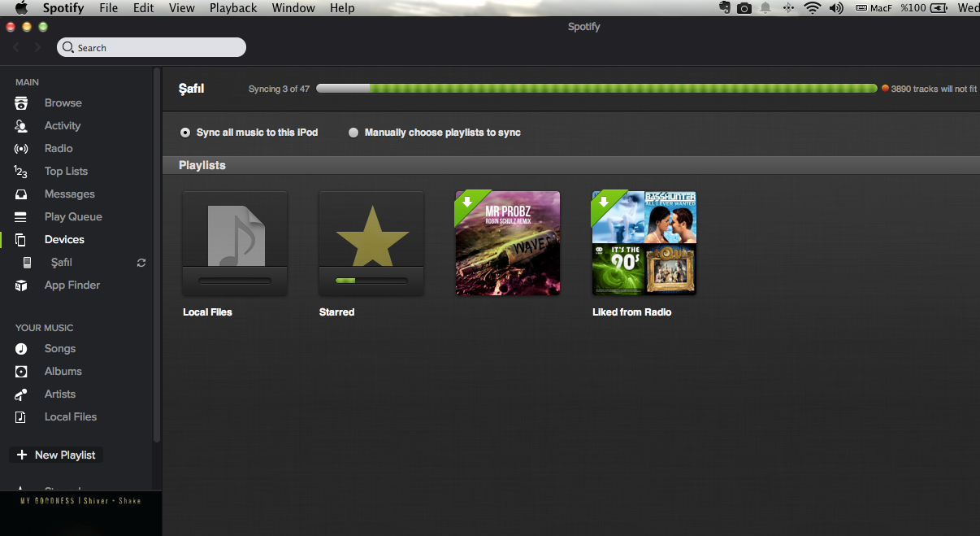Click the magnifier icon in search box
The height and width of the screenshot is (536, 980).
68,48
